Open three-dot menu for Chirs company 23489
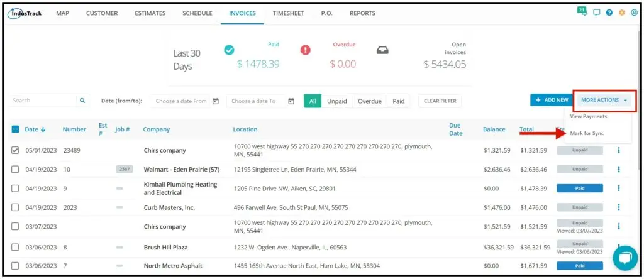Viewport: 644px width, 279px height. pyautogui.click(x=619, y=151)
